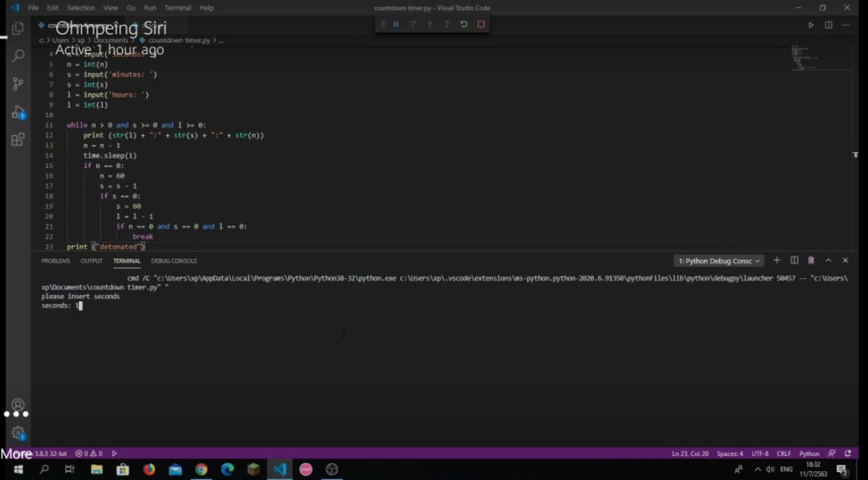Image resolution: width=868 pixels, height=480 pixels.
Task: Split the editor to the right
Action: coord(828,25)
